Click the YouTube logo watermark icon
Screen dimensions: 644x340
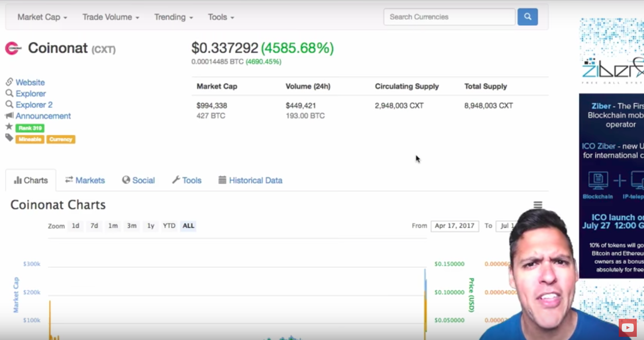627,328
